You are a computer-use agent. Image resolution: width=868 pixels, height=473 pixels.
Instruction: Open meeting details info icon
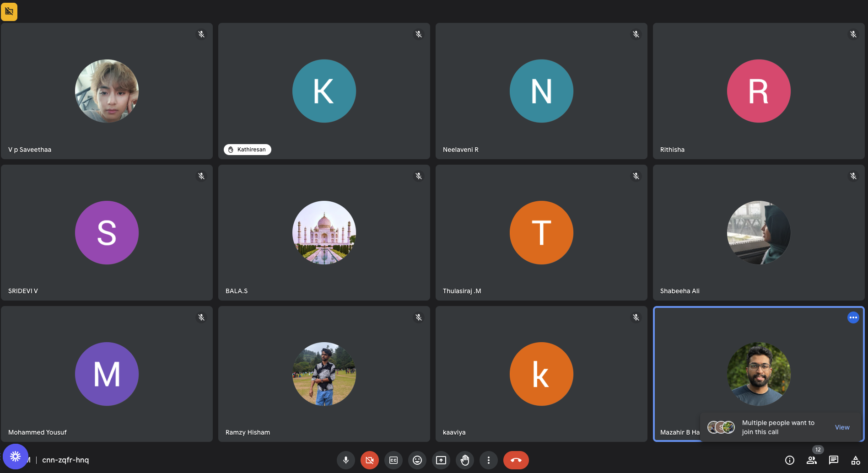pyautogui.click(x=790, y=460)
